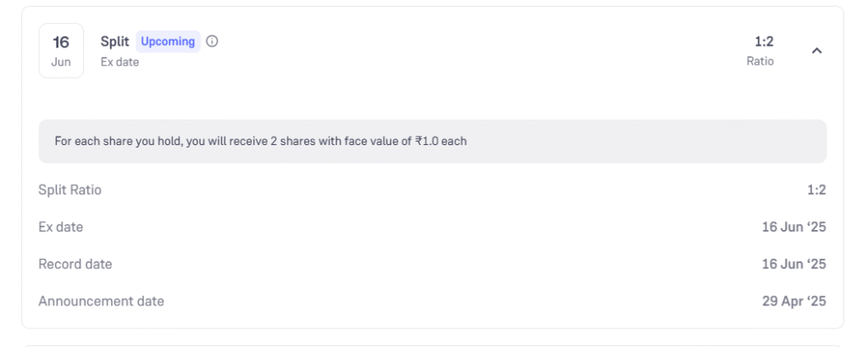Select the Announcement date row label
The height and width of the screenshot is (347, 868).
(x=102, y=301)
